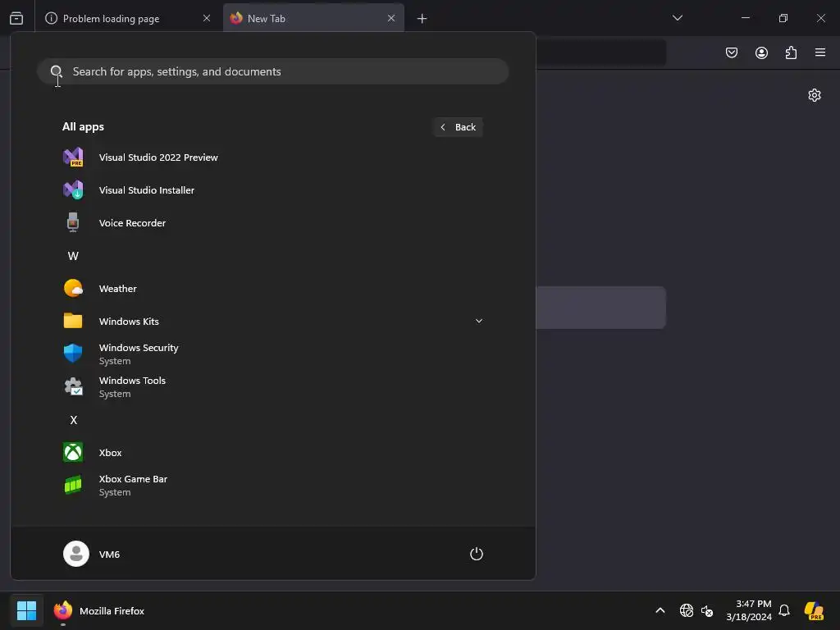This screenshot has height=630, width=840.
Task: Launch the Xbox app icon
Action: click(x=73, y=452)
